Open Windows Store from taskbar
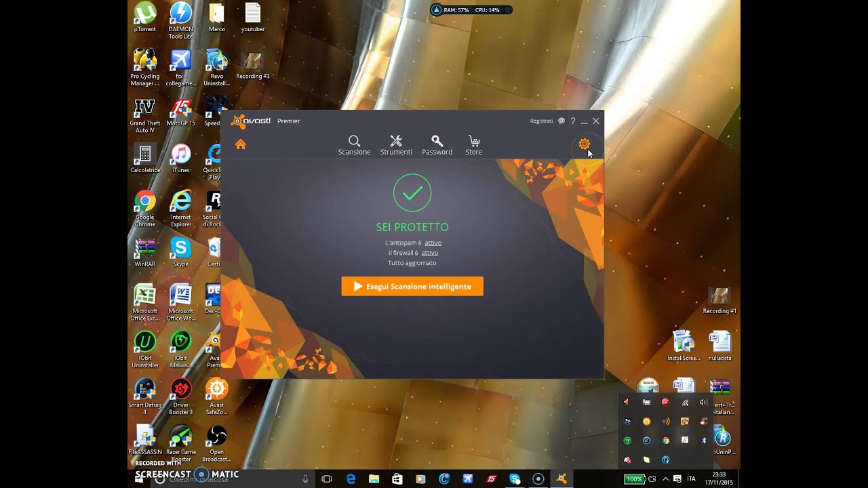This screenshot has height=488, width=868. (397, 479)
